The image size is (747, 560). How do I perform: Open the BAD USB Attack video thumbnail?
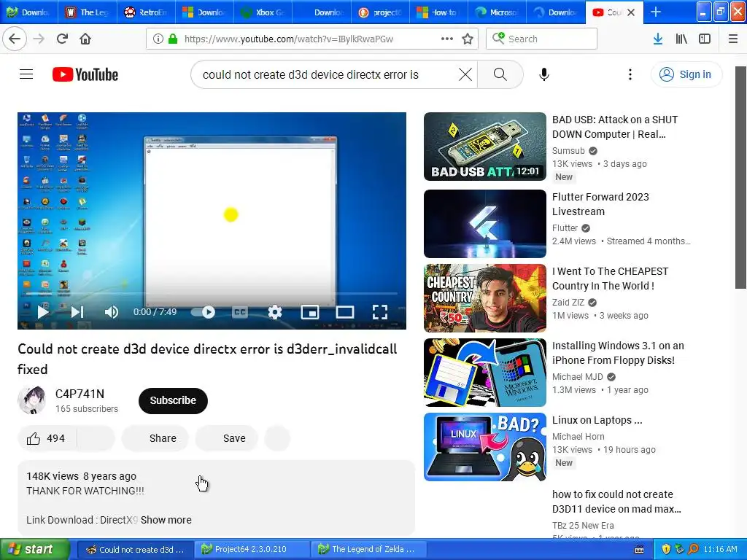tap(485, 147)
